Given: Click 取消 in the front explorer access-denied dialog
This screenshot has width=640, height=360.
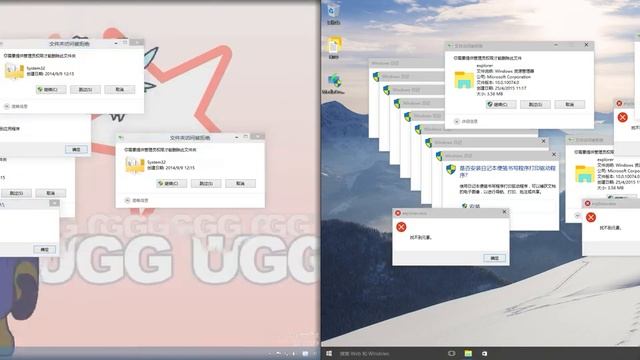Looking at the screenshot, I should tap(569, 104).
